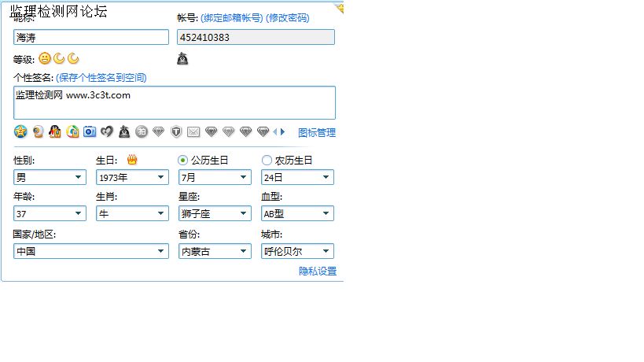Click the birthday crown icon
Screen dimensions: 644x362
point(132,160)
